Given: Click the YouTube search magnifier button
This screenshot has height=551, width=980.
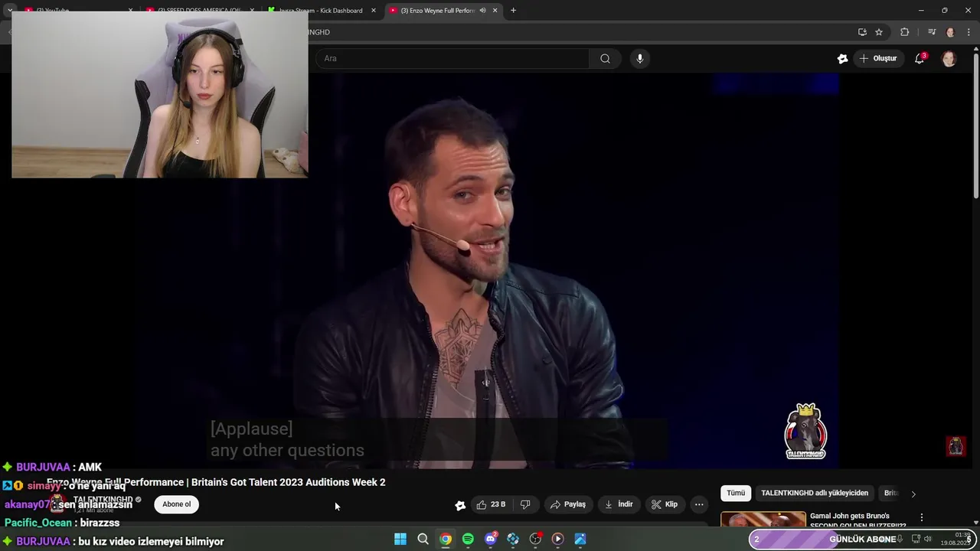Looking at the screenshot, I should (x=605, y=58).
